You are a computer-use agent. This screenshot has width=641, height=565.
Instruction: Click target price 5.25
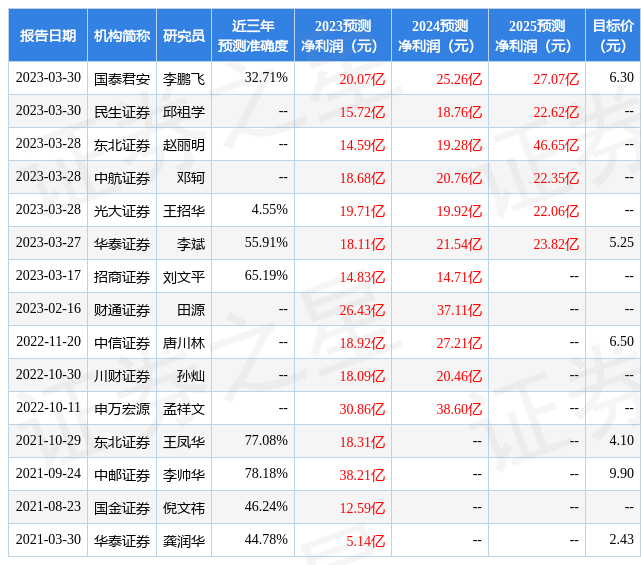tap(621, 242)
